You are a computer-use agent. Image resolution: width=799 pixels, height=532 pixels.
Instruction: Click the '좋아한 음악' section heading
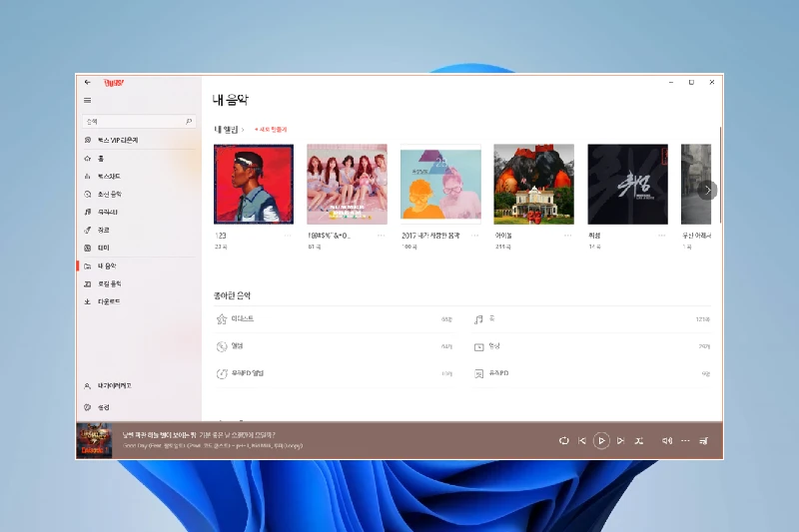233,295
